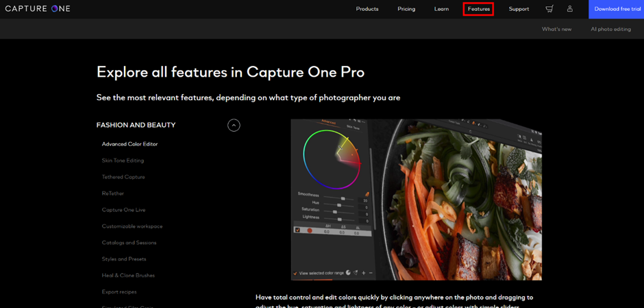Toggle View selected color range checkbox
644x308 pixels.
[x=295, y=273]
